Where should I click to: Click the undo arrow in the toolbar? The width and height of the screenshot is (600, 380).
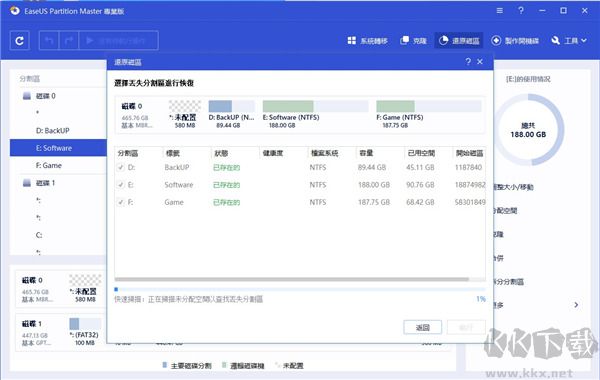point(49,41)
